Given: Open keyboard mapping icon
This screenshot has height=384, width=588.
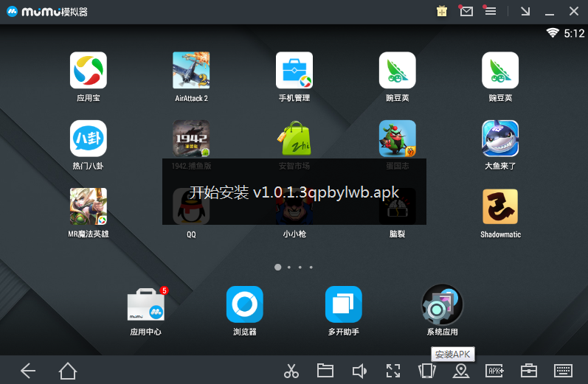Looking at the screenshot, I should [x=563, y=371].
